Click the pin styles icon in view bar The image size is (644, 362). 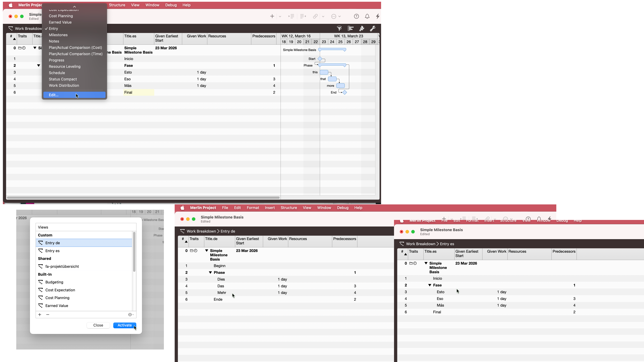362,28
